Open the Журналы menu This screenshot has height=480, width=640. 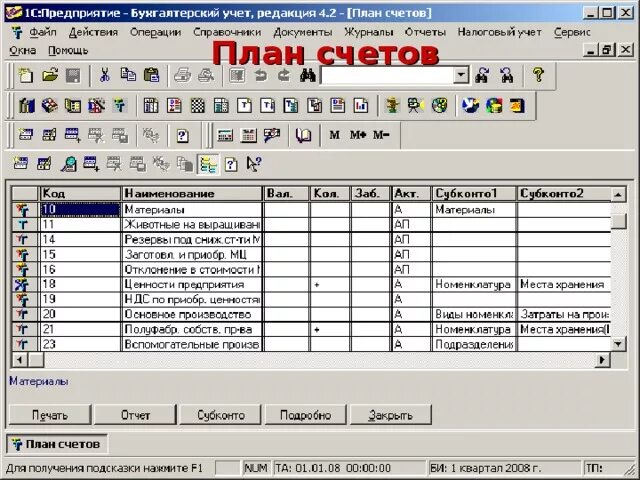click(x=369, y=32)
